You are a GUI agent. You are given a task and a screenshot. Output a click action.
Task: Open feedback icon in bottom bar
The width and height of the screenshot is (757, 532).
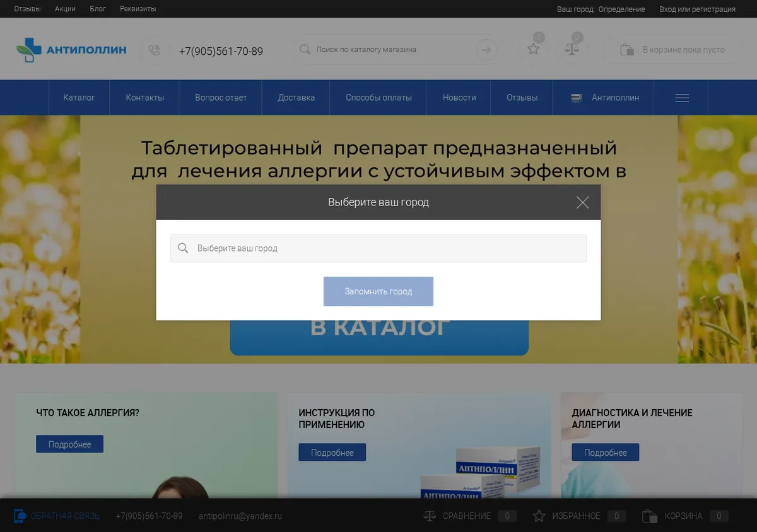[20, 516]
